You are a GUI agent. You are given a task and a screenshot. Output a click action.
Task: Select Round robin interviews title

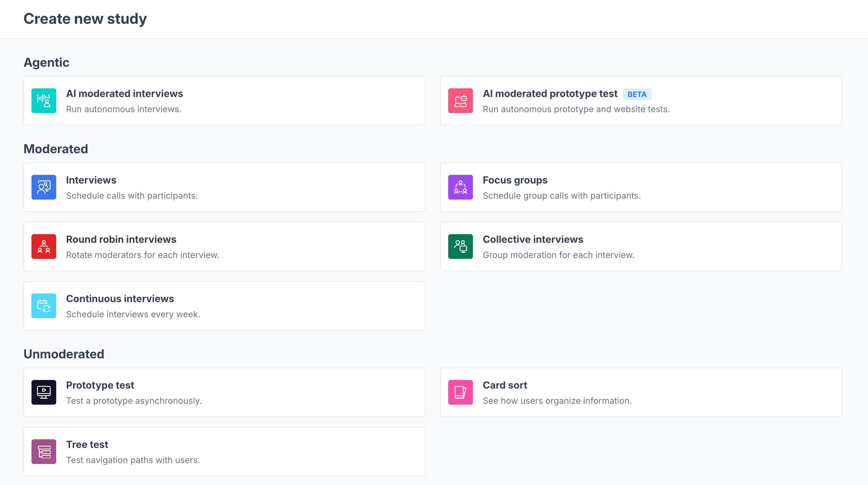121,239
